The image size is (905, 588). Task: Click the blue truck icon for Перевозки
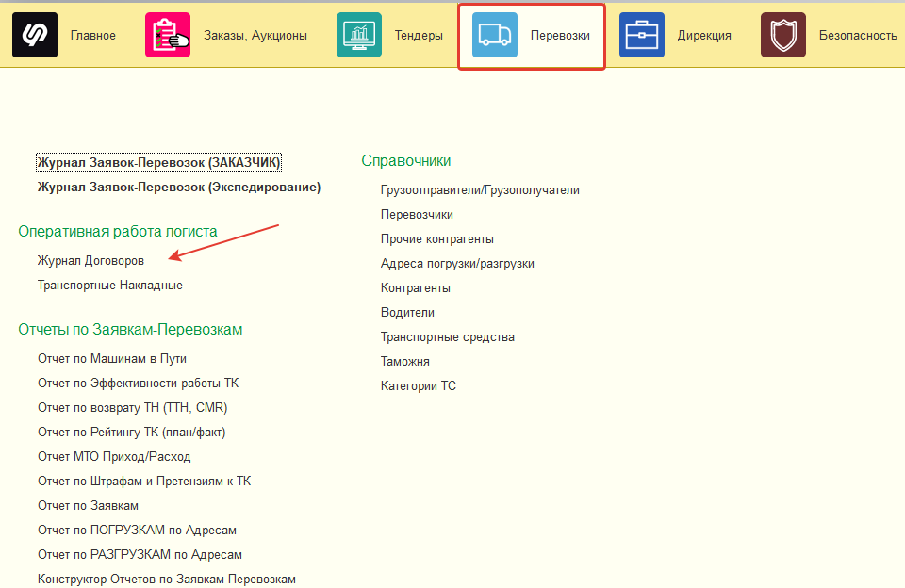495,35
